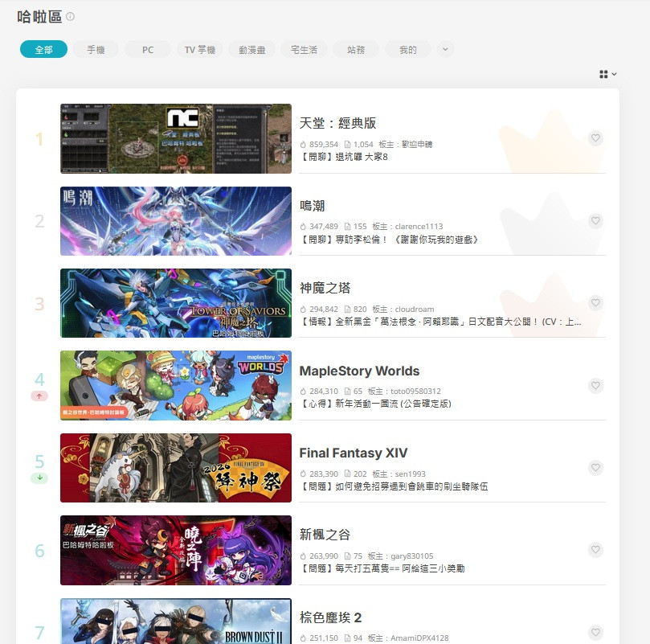Open moderator toto09580312's profile
650x644 pixels.
coord(415,392)
